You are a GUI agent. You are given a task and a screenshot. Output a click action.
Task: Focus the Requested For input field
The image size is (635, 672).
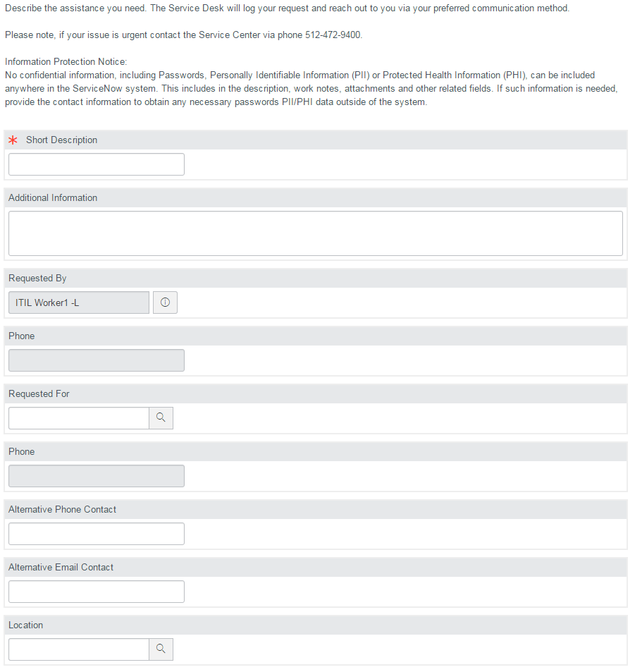click(79, 418)
